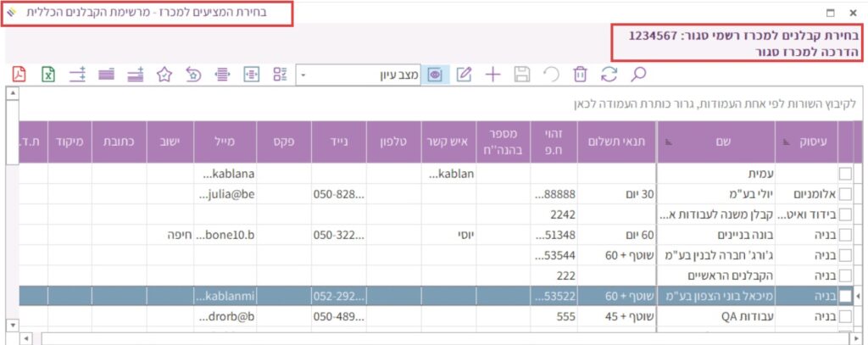The image size is (868, 345).
Task: Export the list to Excel
Action: pyautogui.click(x=48, y=75)
